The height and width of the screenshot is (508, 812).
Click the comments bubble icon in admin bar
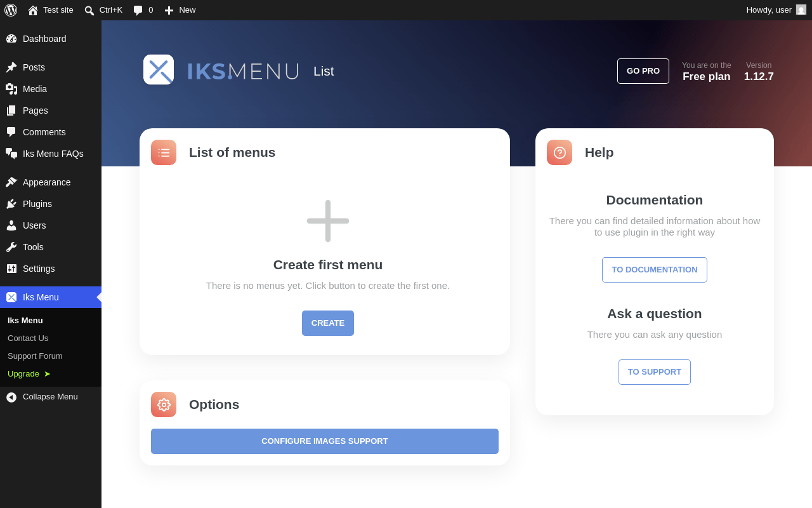tap(138, 10)
